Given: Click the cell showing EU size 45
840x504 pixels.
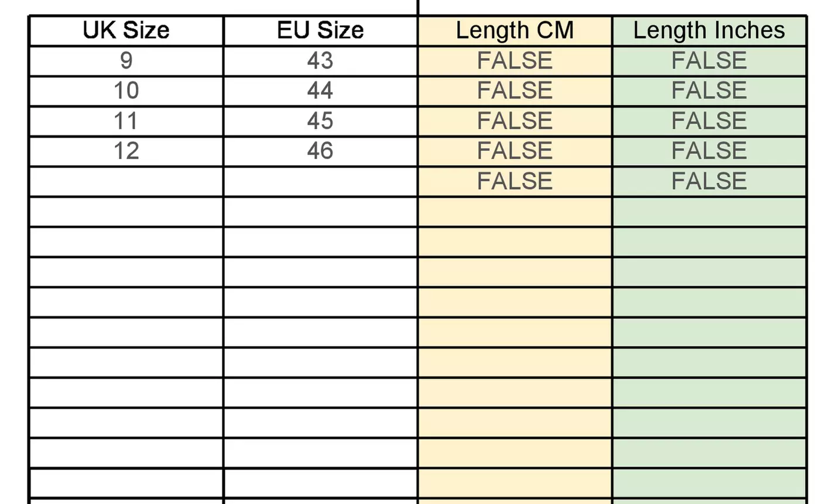Looking at the screenshot, I should [320, 121].
